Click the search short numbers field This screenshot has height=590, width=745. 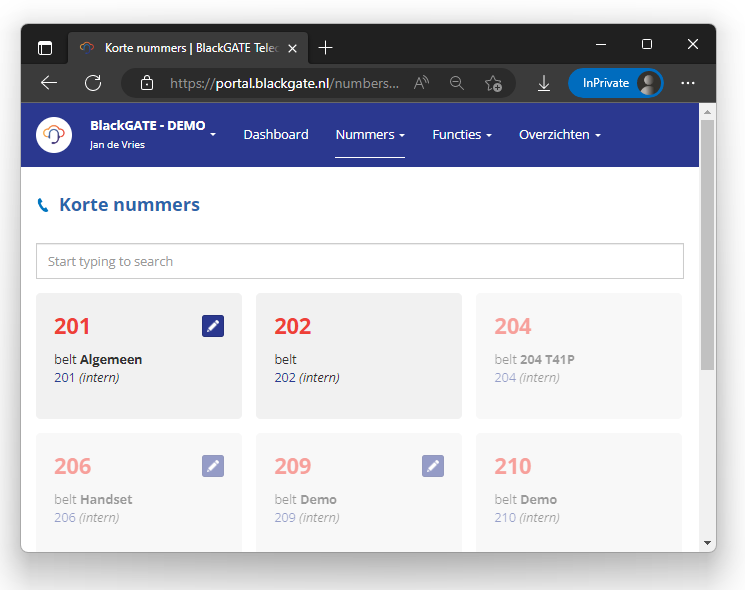click(x=360, y=261)
